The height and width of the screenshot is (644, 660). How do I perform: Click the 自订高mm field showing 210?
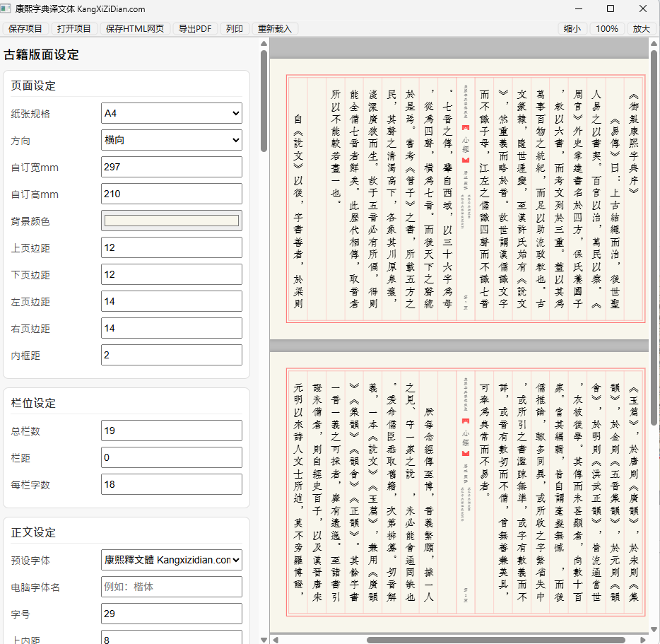pyautogui.click(x=172, y=194)
